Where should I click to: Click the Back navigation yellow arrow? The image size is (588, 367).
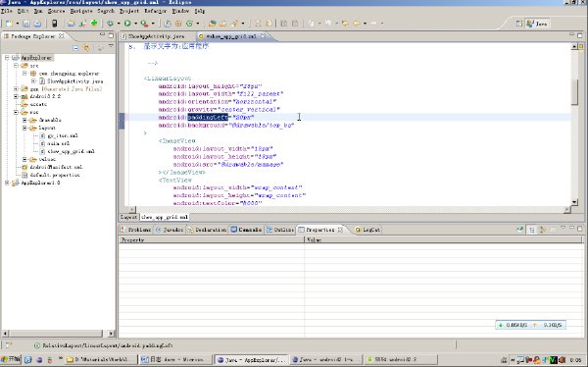(x=357, y=24)
